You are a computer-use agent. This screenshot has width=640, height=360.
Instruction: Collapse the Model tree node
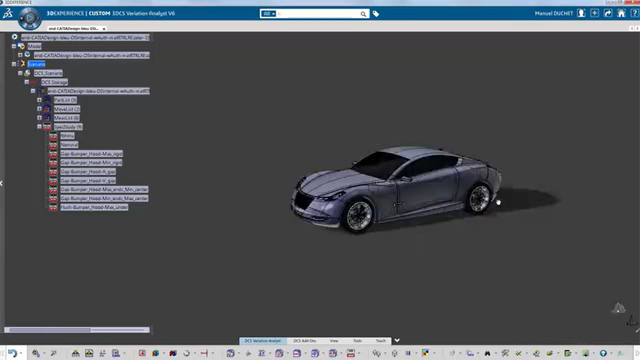(x=14, y=46)
